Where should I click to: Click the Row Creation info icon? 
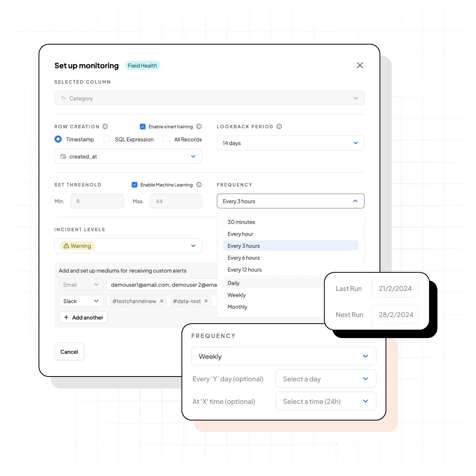point(105,126)
